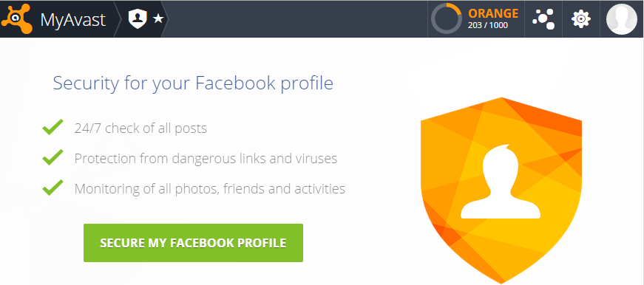Open the MyAvast home title

(x=73, y=19)
